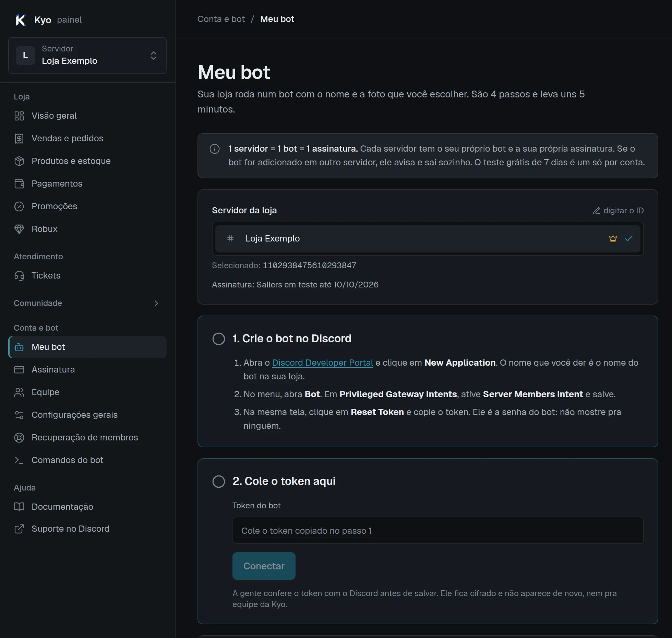Open Tickets under Atendimento

87,276
